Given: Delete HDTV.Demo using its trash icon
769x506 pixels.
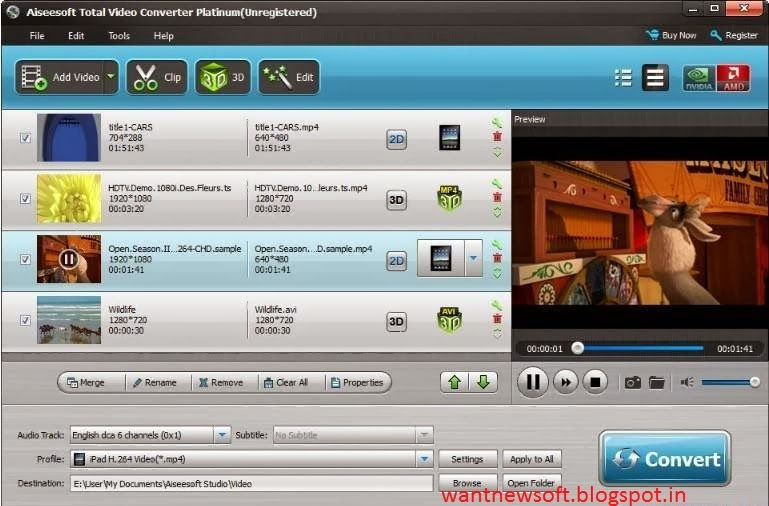Looking at the screenshot, I should coord(497,197).
